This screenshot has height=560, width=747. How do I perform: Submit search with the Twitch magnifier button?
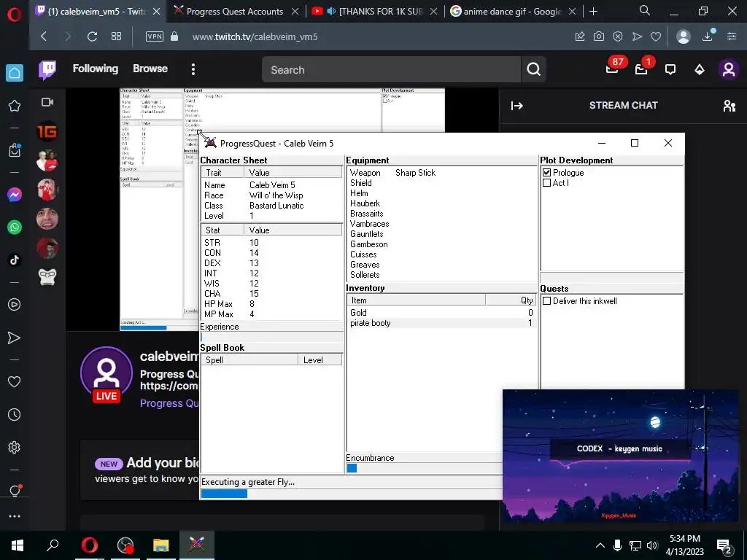click(x=533, y=69)
